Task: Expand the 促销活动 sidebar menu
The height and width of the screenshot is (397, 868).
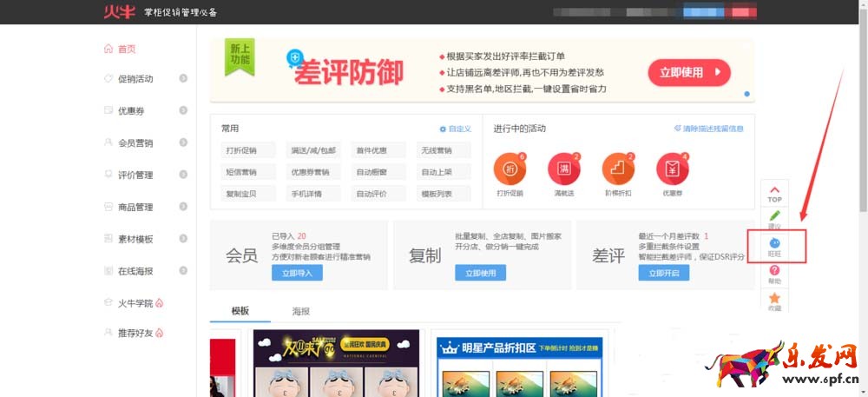Action: click(183, 79)
